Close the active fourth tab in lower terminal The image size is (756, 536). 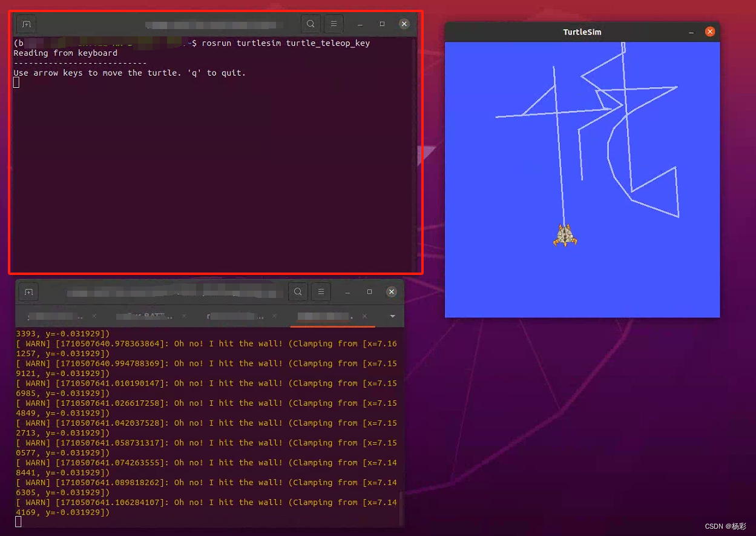tap(364, 316)
